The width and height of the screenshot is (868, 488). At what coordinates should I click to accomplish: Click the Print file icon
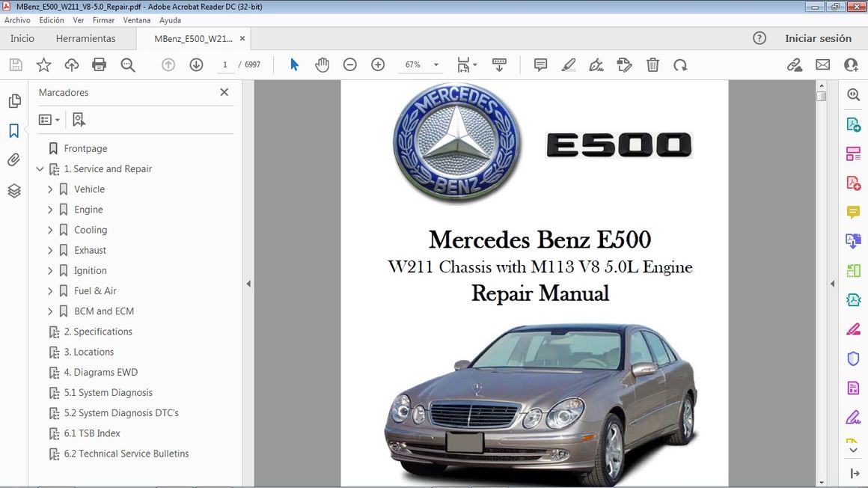point(99,65)
